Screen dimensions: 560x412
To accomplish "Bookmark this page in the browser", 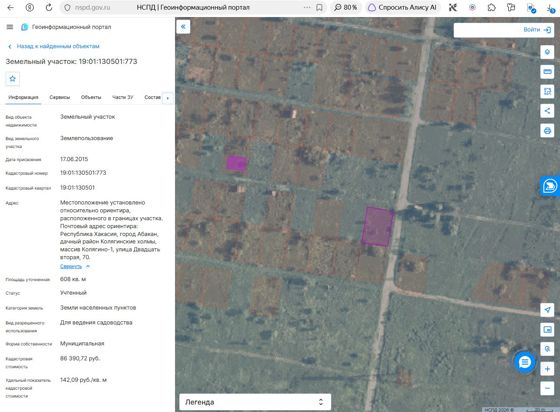I will (319, 7).
